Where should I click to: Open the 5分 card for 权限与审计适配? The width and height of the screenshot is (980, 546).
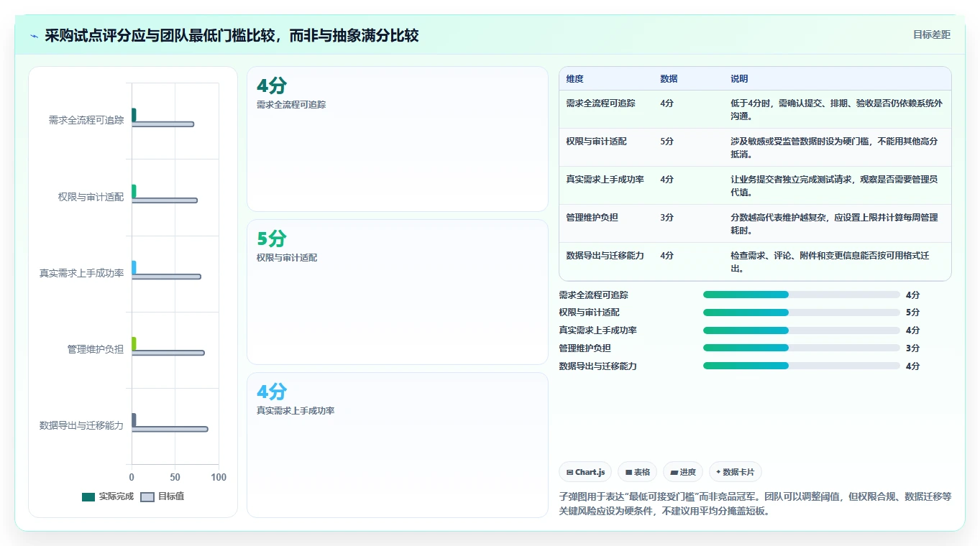[x=398, y=292]
